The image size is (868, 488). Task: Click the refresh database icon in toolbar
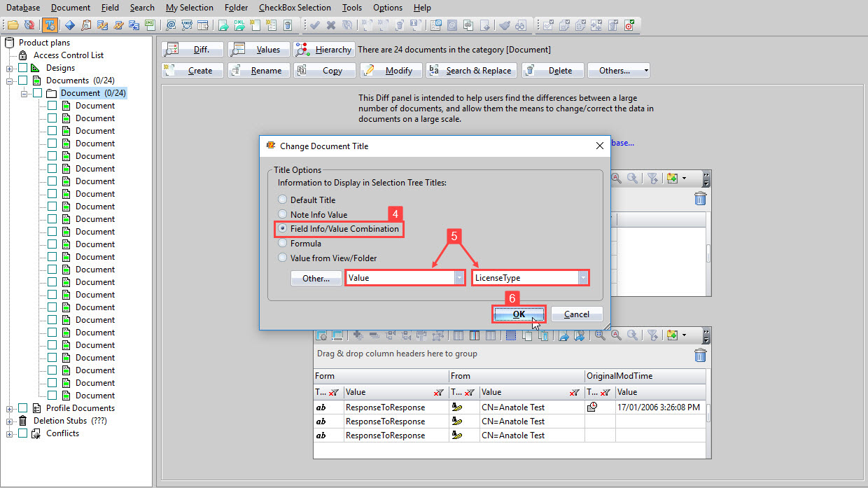point(29,25)
